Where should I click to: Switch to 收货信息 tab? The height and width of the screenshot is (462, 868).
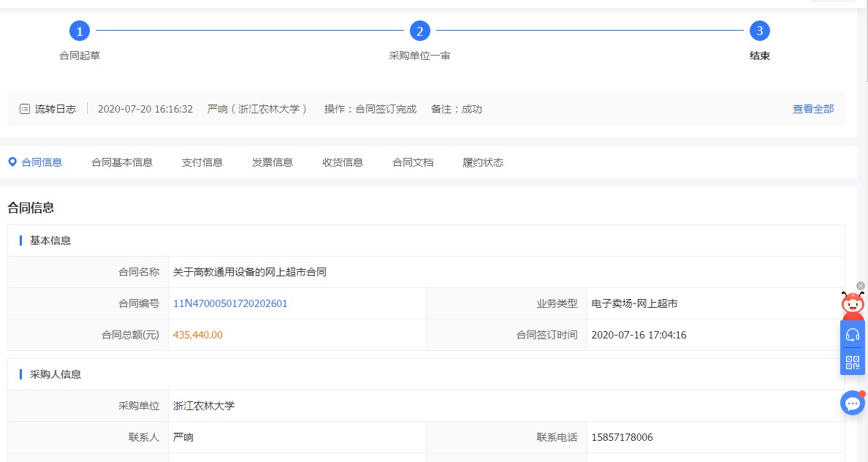[343, 162]
